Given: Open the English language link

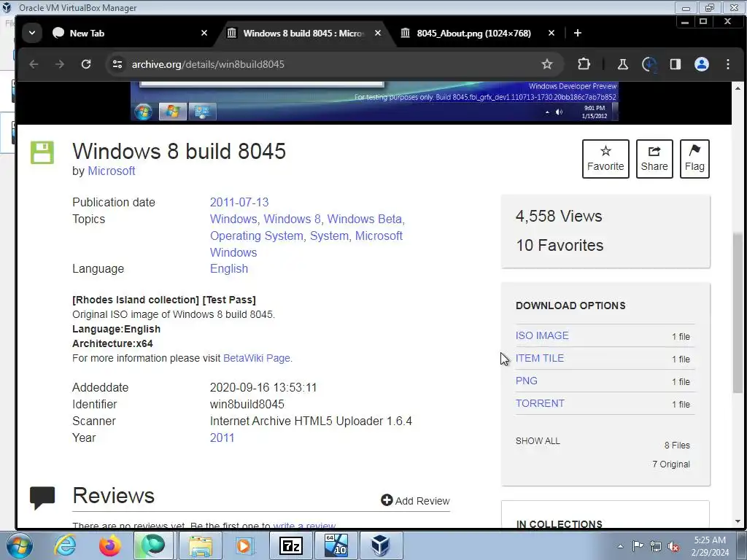Looking at the screenshot, I should click(229, 268).
